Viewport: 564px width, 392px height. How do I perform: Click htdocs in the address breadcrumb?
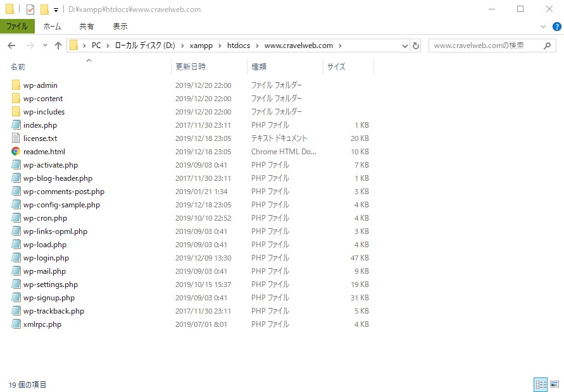pyautogui.click(x=239, y=46)
